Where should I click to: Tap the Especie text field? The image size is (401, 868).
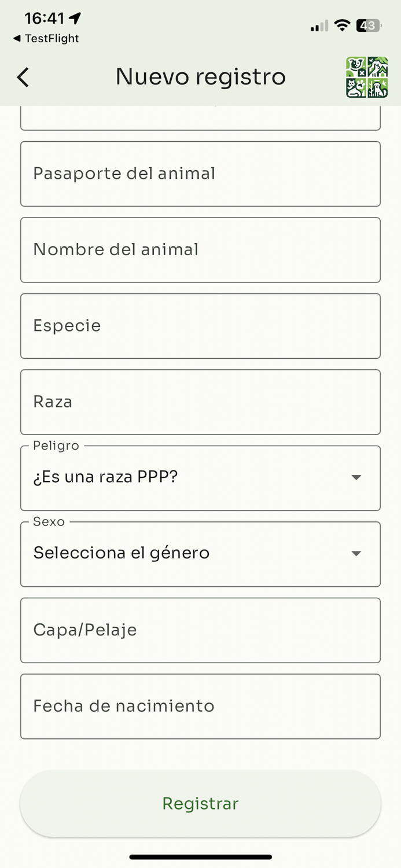[200, 326]
